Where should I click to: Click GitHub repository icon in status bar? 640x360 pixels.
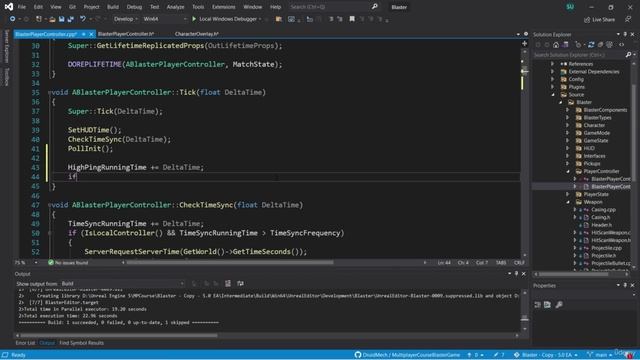pos(358,355)
